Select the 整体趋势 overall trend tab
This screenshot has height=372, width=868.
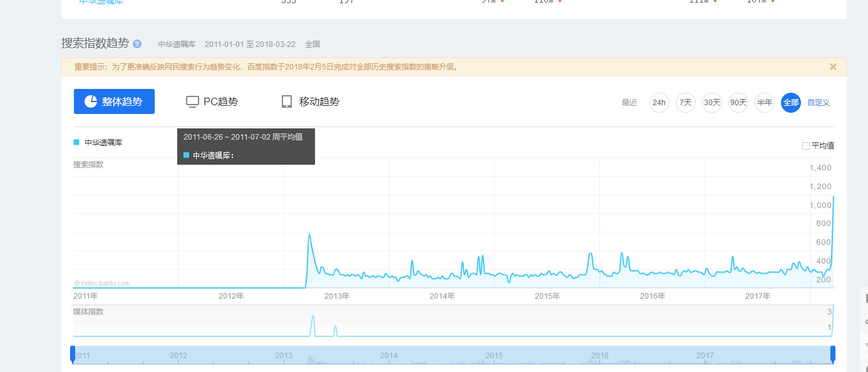point(114,101)
